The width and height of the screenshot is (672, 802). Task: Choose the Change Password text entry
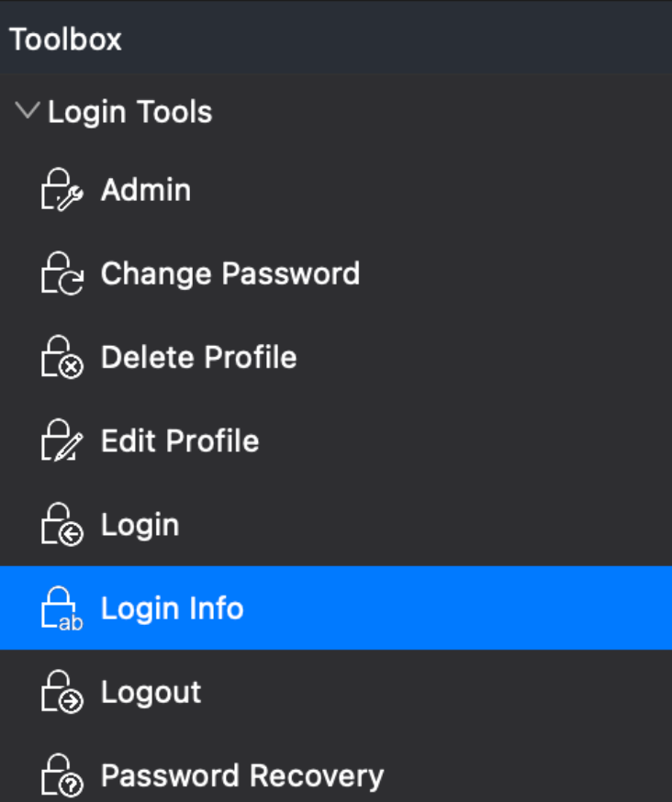point(230,273)
